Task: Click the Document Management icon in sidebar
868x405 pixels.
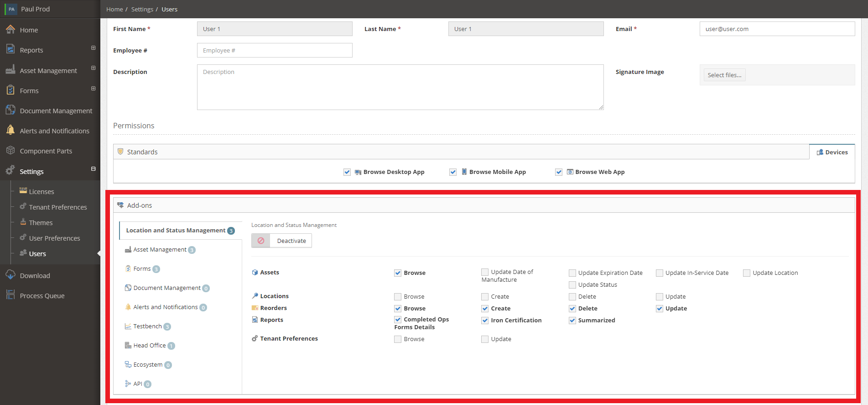Action: 10,110
